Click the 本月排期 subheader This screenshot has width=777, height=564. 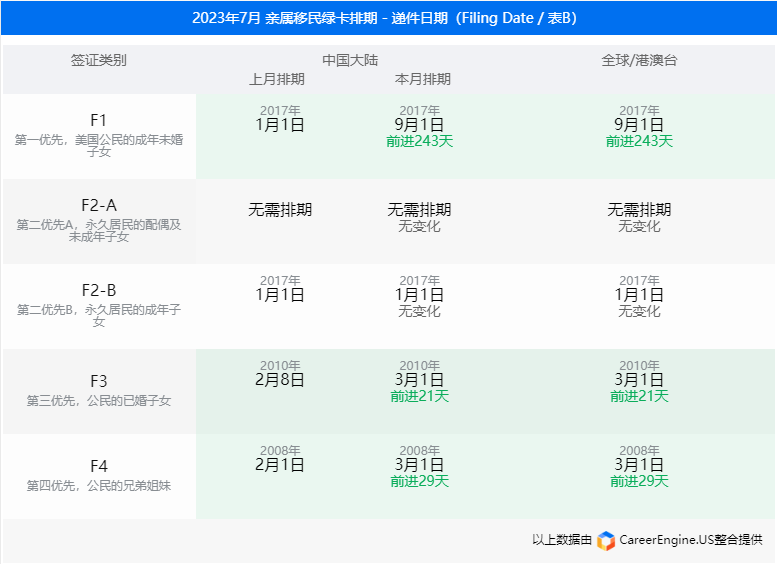423,79
